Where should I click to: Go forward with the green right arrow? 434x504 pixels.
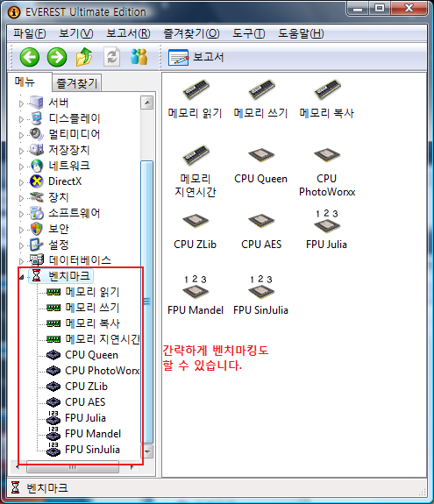57,57
